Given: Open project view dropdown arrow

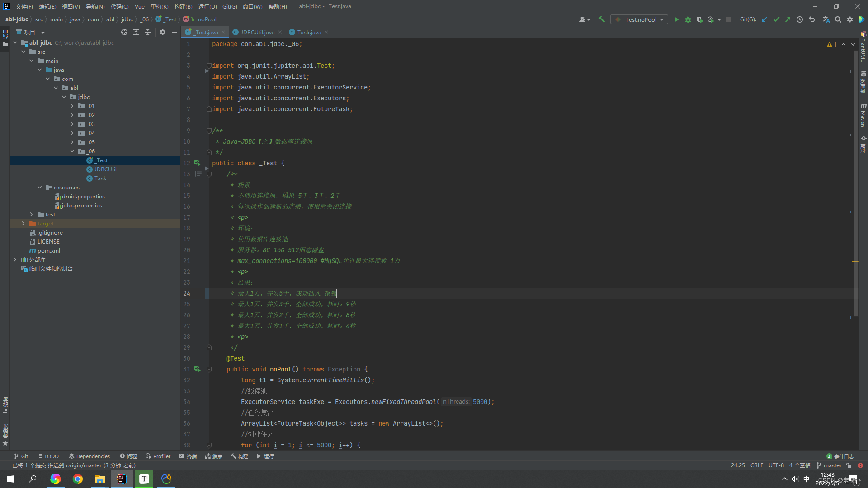Looking at the screenshot, I should tap(43, 33).
